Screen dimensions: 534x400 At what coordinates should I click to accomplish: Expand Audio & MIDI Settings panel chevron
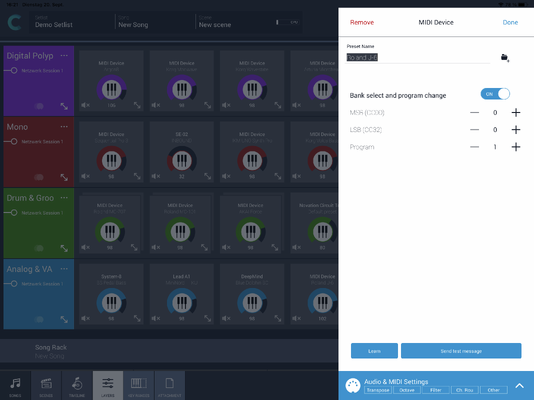(519, 386)
